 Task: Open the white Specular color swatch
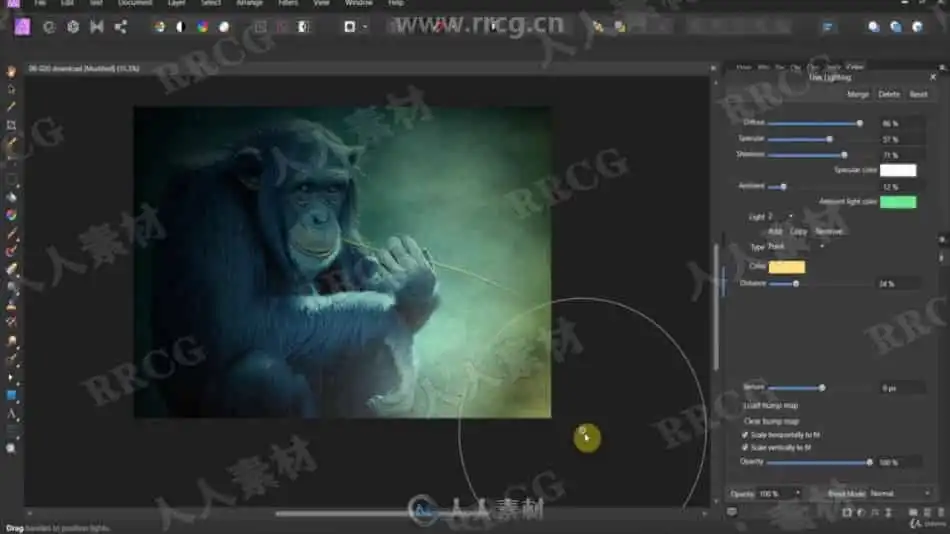tap(898, 170)
